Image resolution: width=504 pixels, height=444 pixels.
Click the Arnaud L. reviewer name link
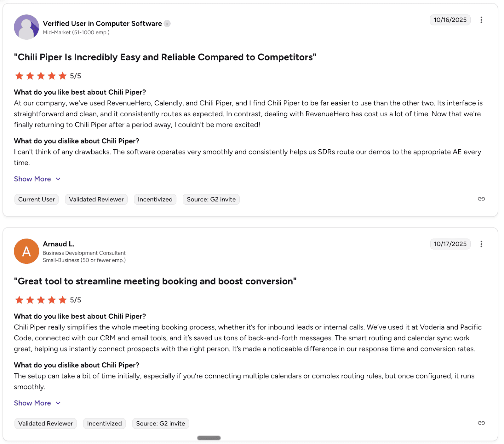click(x=58, y=244)
